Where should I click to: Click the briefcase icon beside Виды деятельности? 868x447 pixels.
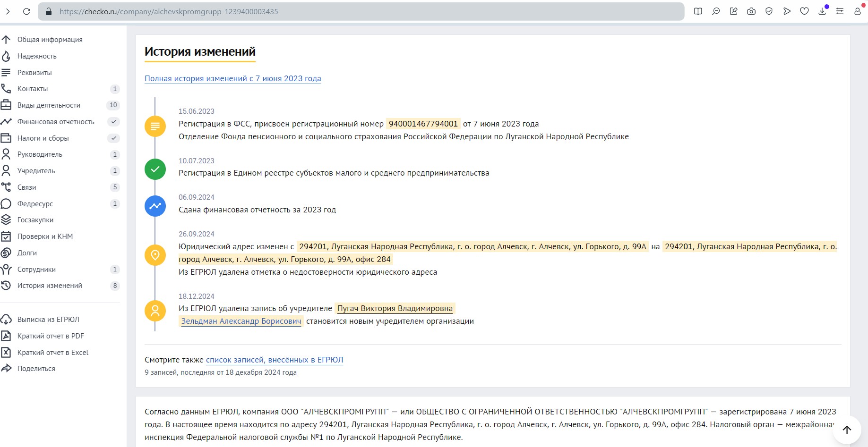6,105
